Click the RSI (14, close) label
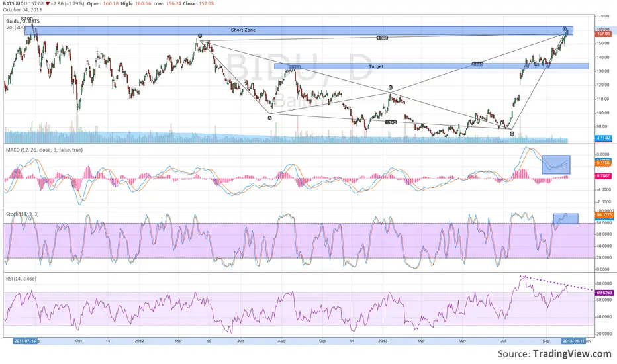 (21, 279)
